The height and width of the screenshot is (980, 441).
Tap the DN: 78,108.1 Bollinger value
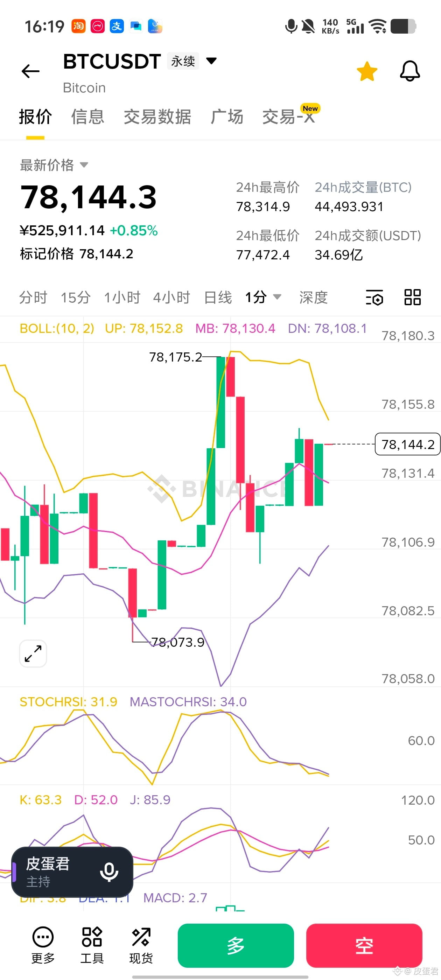(327, 328)
